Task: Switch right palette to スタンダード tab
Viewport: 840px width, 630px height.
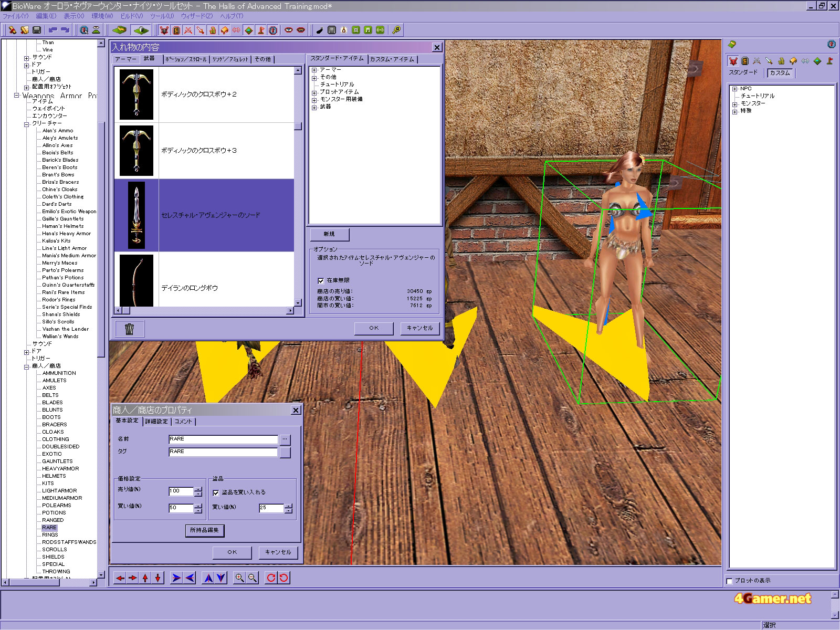Action: click(743, 72)
